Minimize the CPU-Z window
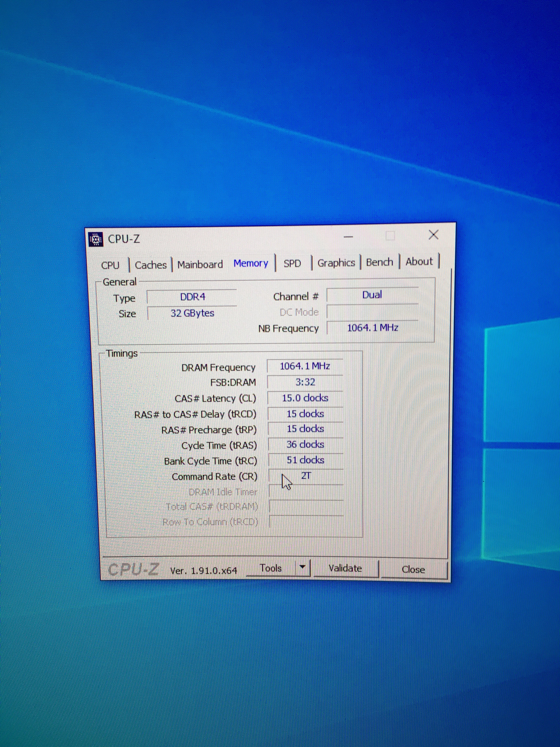Screen dimensions: 560x747 coord(348,237)
